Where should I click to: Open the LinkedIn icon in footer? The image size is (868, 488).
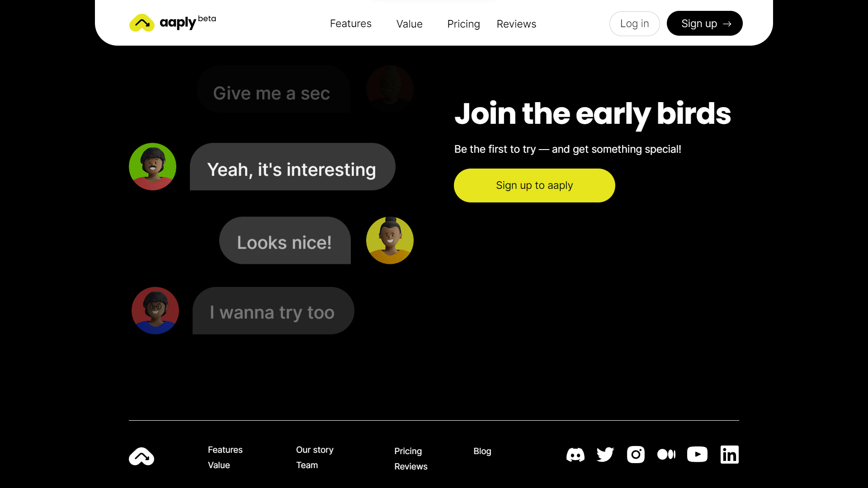pyautogui.click(x=729, y=455)
